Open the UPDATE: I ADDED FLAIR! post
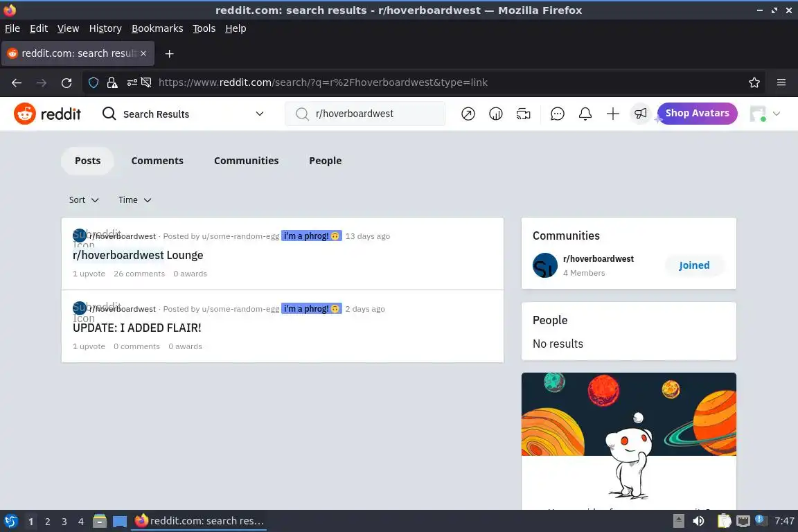 pyautogui.click(x=137, y=328)
